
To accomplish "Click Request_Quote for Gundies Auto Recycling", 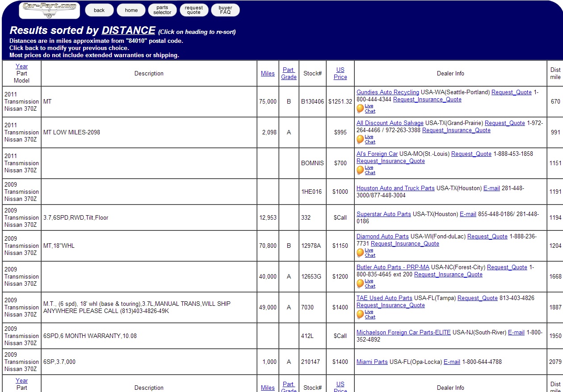I will [512, 92].
